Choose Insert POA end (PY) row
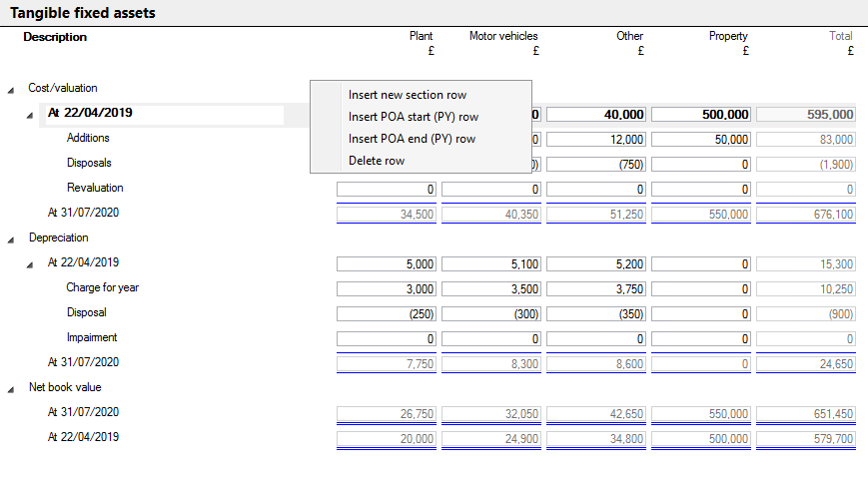The width and height of the screenshot is (868, 482). tap(412, 139)
